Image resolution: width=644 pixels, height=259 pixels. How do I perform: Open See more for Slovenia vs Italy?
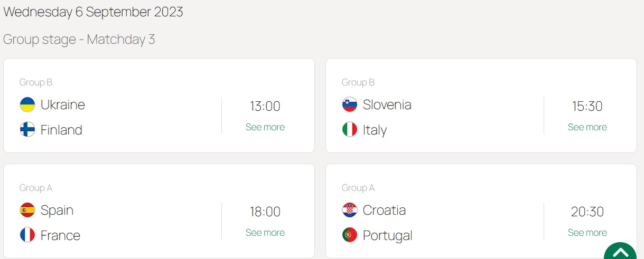click(587, 127)
